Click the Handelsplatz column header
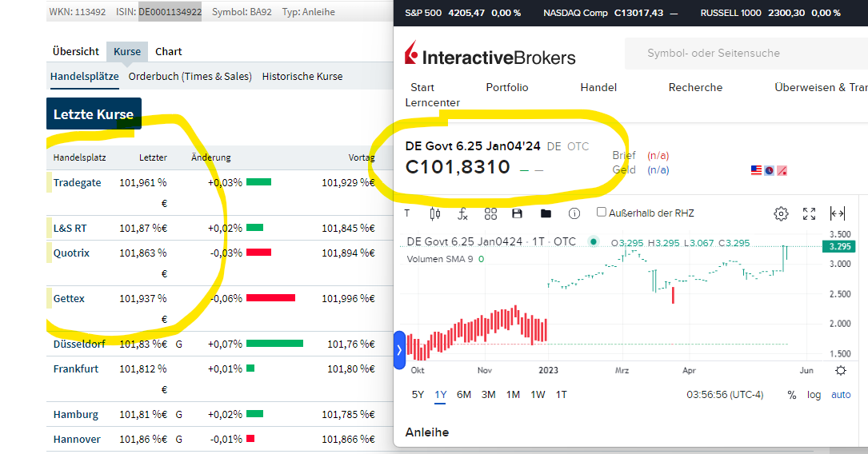The height and width of the screenshot is (454, 868). 80,157
